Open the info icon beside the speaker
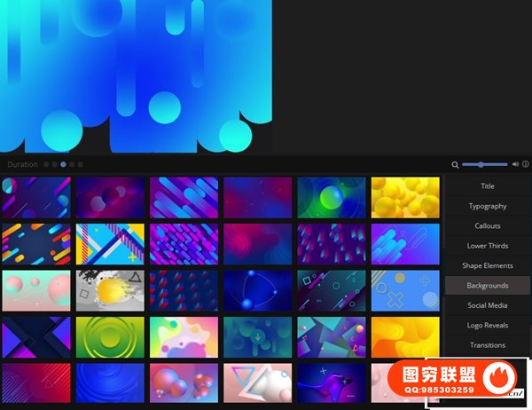 (x=525, y=164)
